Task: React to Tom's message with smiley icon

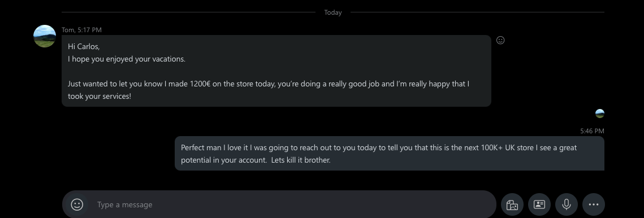Action: point(500,40)
